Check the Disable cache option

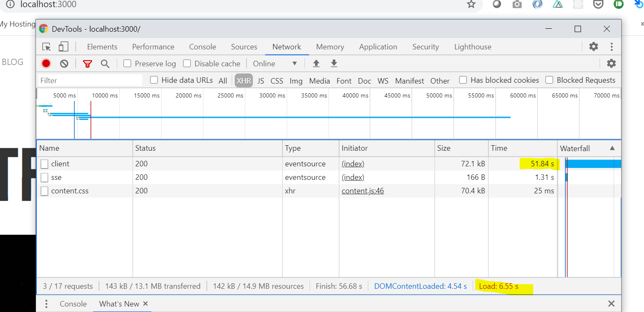[x=187, y=63]
